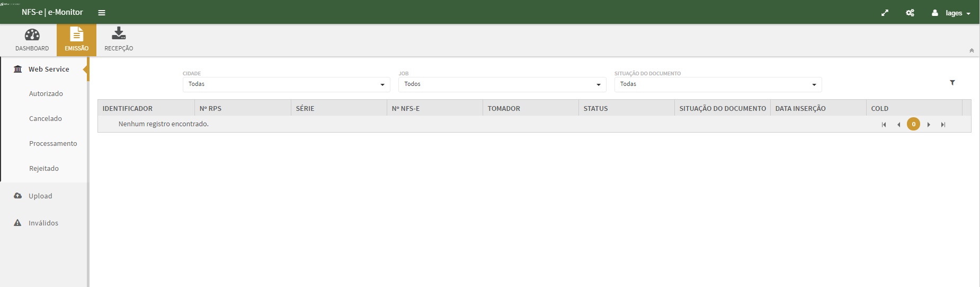Screen dimensions: 980x287
Task: Click the NFS-e | e-Monitor title
Action: tap(52, 12)
